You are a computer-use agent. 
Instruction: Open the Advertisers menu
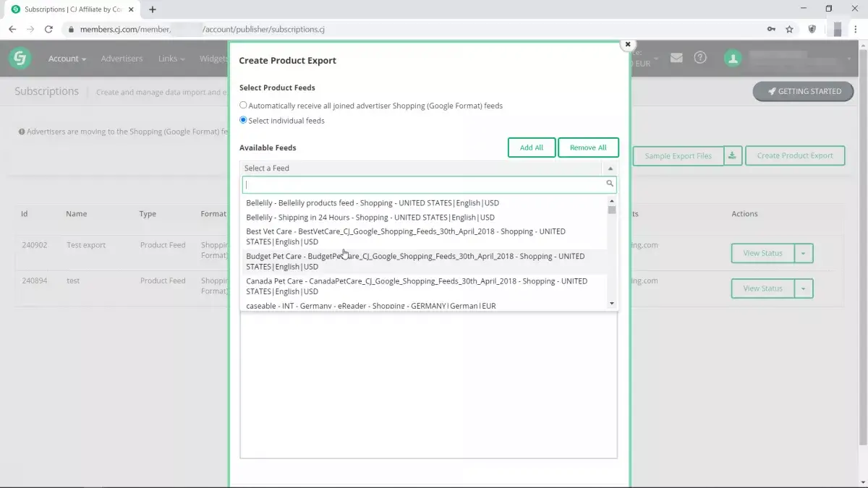coord(122,59)
